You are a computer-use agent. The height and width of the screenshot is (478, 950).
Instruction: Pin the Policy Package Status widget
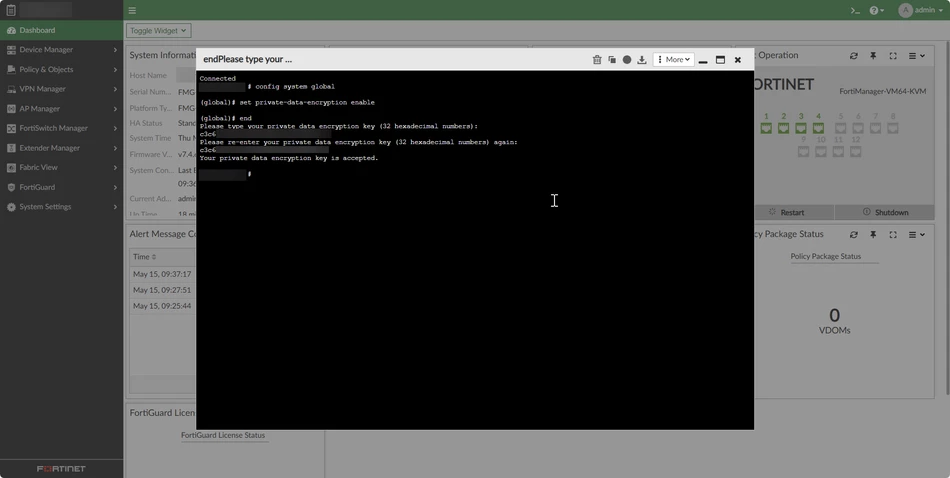pyautogui.click(x=873, y=234)
